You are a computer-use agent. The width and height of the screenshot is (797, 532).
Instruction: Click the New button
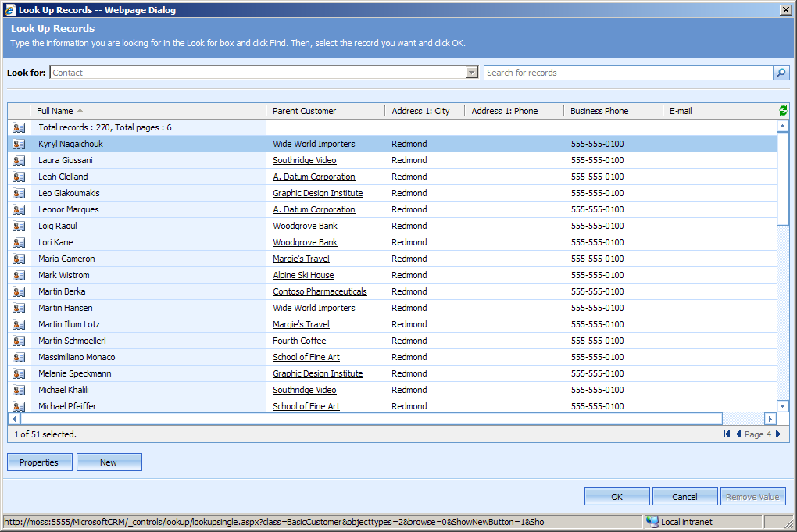(109, 462)
